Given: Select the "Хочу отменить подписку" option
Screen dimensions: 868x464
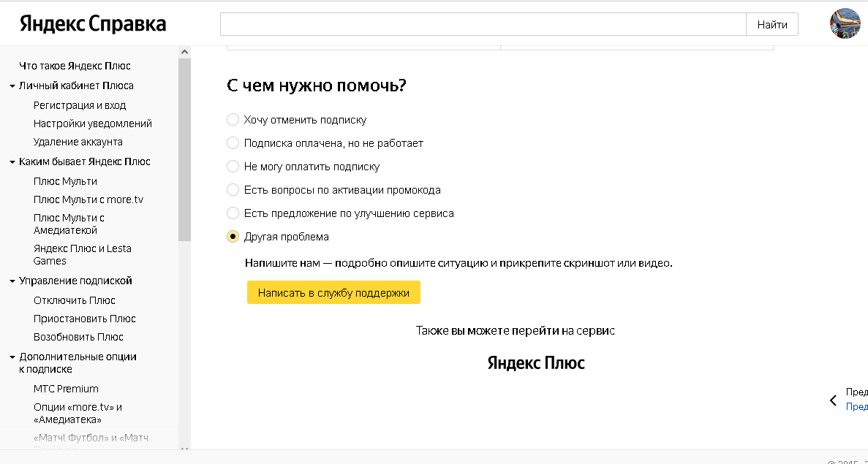Looking at the screenshot, I should (233, 119).
